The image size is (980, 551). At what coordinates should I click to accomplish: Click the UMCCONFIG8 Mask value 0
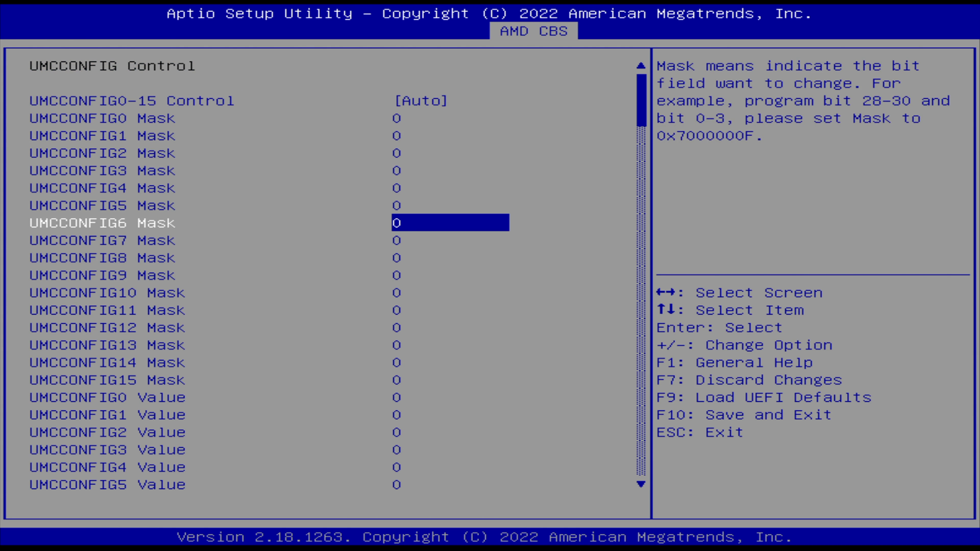[396, 258]
